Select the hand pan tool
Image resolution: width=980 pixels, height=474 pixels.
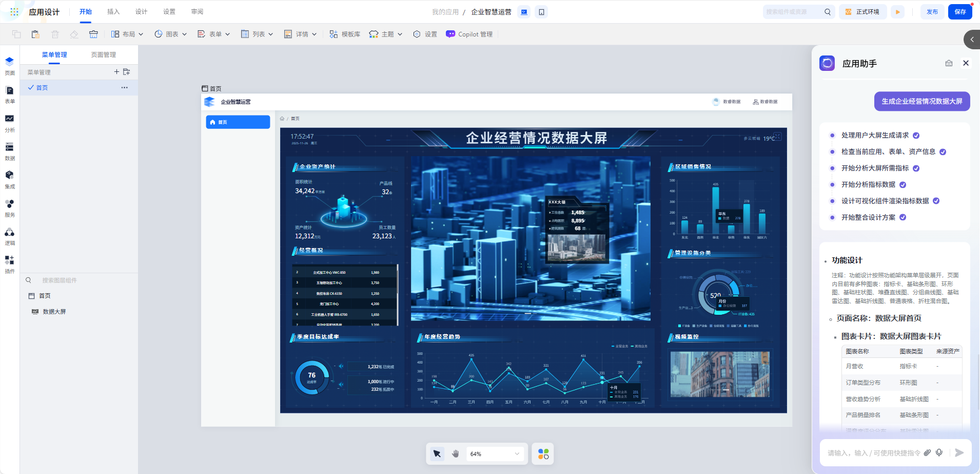455,453
